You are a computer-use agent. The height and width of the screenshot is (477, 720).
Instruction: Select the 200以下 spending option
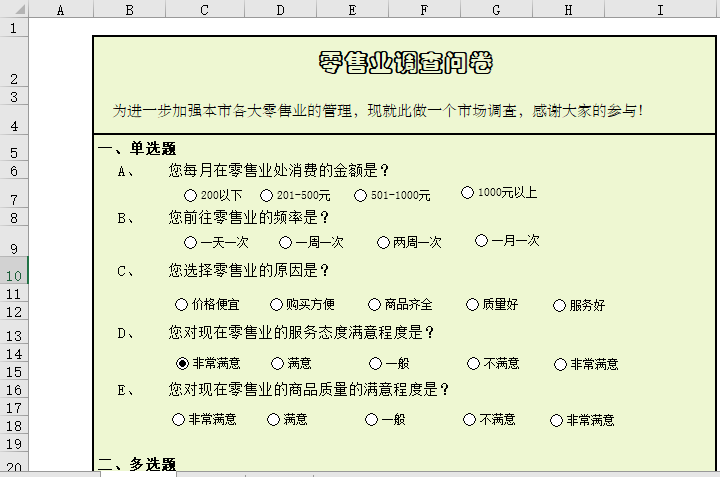tap(191, 195)
